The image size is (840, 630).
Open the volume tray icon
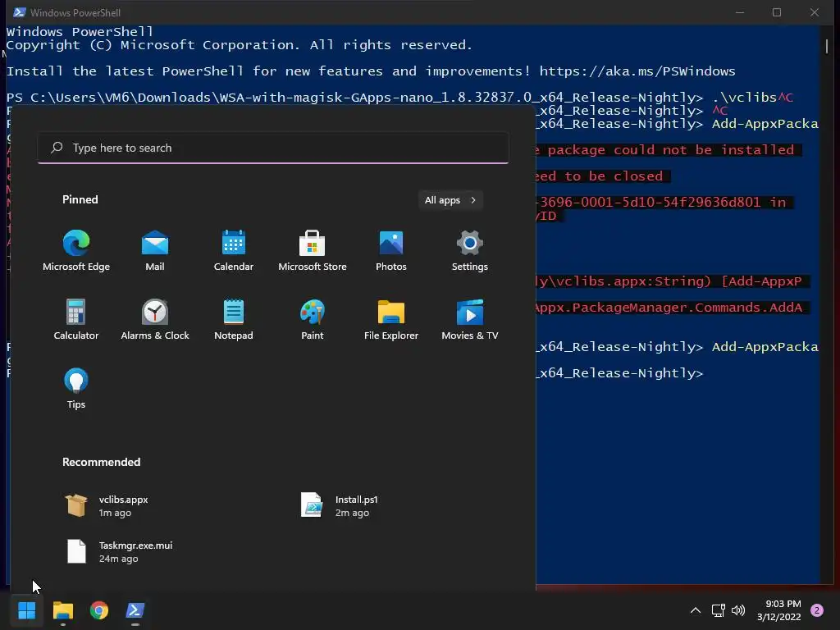pyautogui.click(x=738, y=610)
